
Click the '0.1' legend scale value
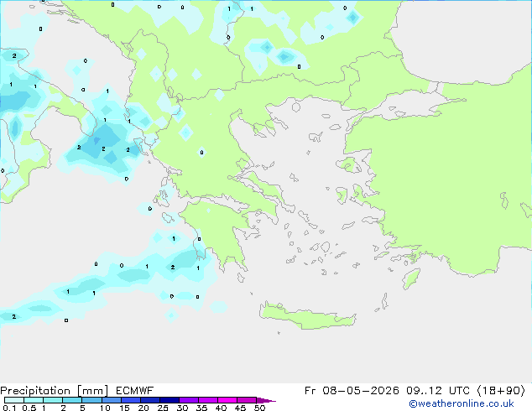tap(9, 408)
